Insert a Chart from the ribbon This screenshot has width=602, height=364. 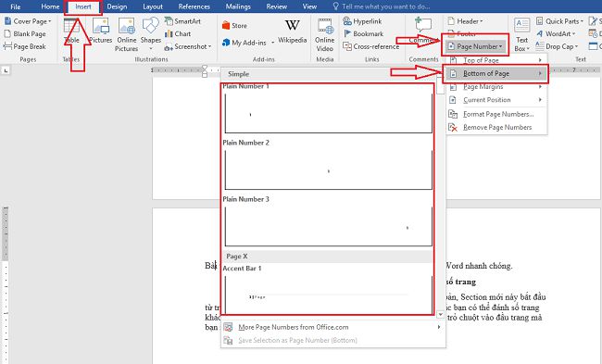[x=178, y=33]
